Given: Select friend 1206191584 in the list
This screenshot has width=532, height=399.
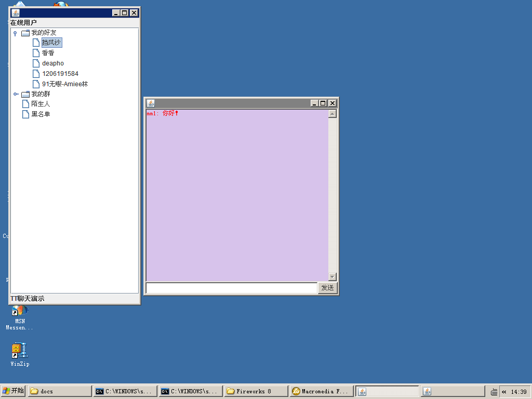Looking at the screenshot, I should click(60, 74).
